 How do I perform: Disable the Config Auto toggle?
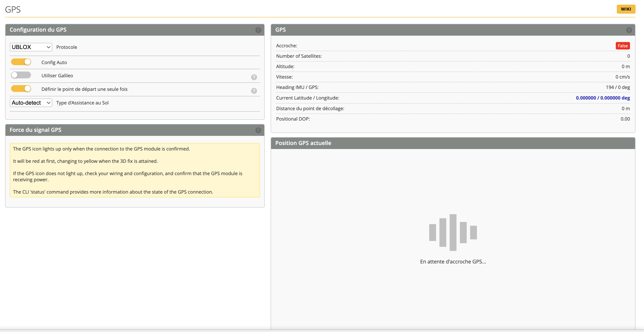[x=21, y=62]
